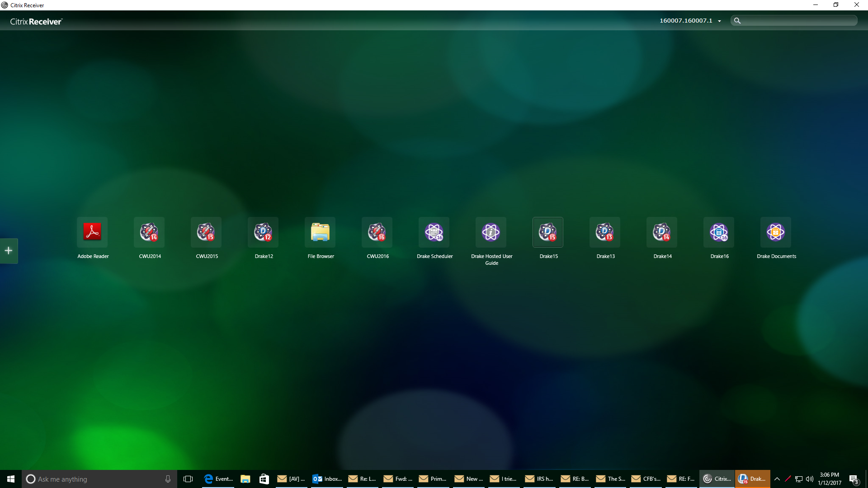Switch to the Drake taskbar window

click(752, 479)
